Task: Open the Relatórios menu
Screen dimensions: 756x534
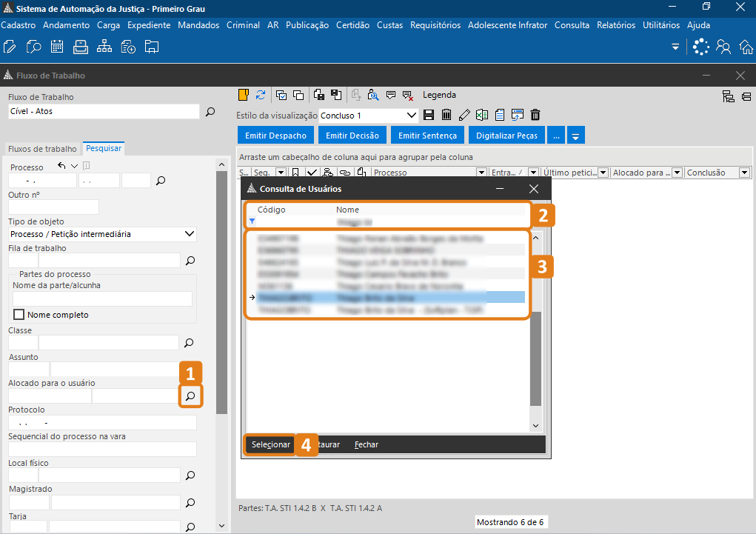Action: pos(616,25)
